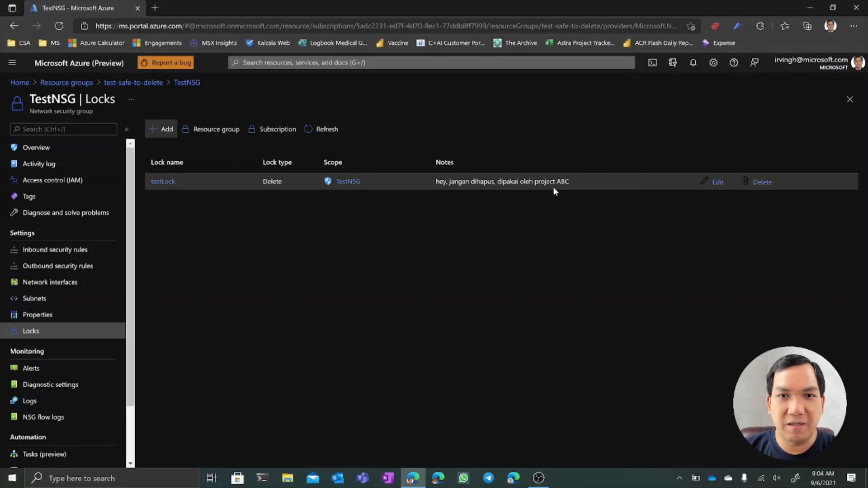Screen dimensions: 868x488
Task: Open Azure Calculator bookmark
Action: tap(96, 43)
